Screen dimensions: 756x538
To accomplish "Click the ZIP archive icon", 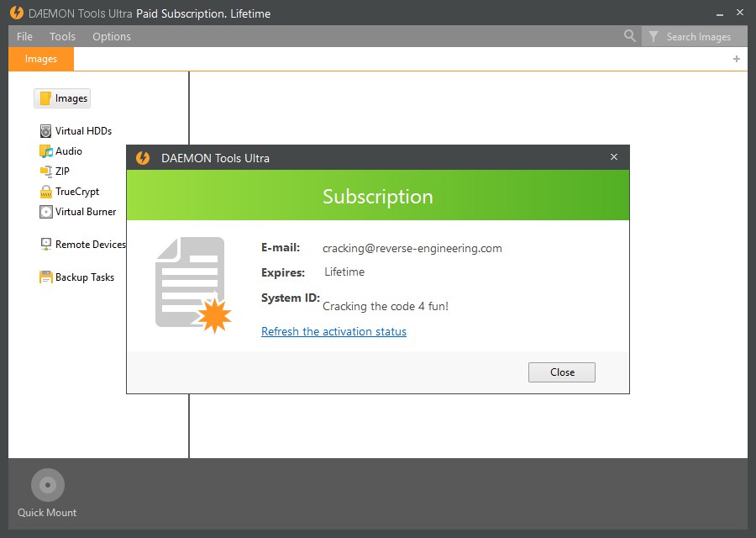I will (46, 171).
